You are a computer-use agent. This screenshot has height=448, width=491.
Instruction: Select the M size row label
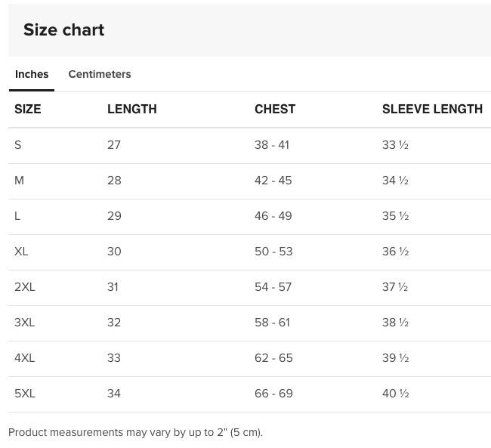[19, 181]
